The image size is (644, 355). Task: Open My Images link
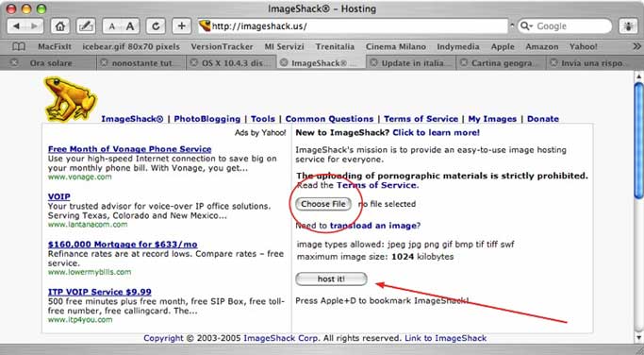[492, 118]
